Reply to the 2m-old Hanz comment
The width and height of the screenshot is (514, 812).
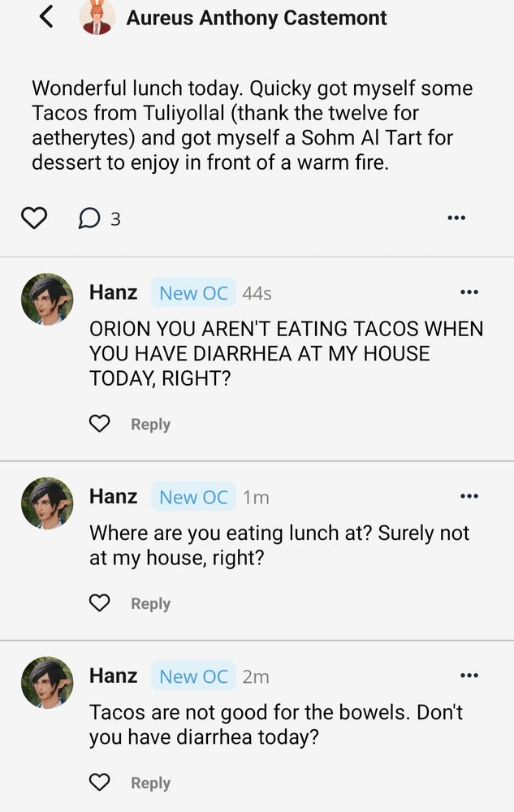(150, 783)
